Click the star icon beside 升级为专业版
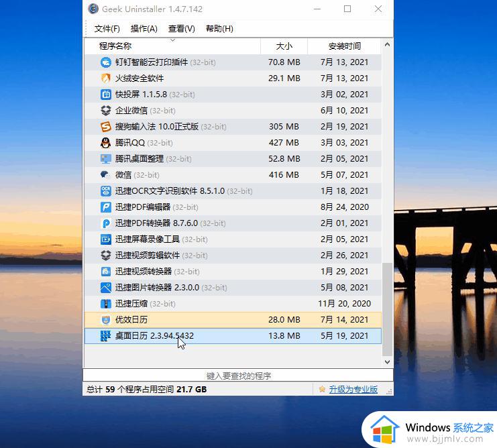The image size is (497, 448). (322, 389)
